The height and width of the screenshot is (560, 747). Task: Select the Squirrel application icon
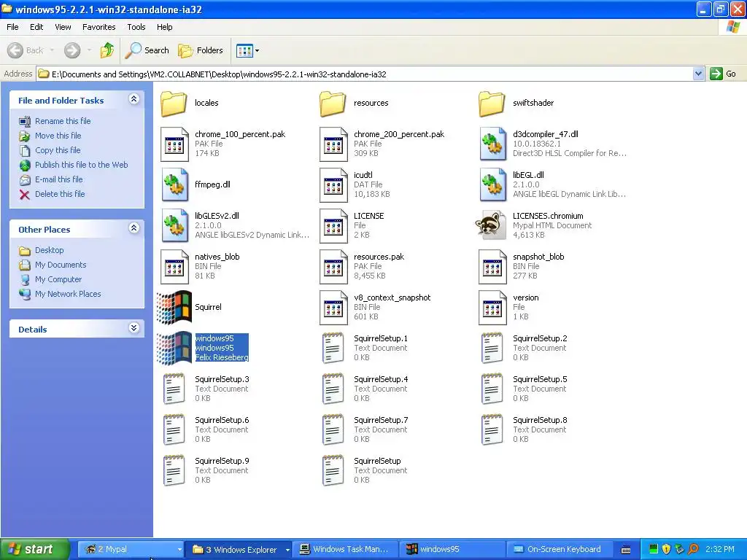coord(174,307)
